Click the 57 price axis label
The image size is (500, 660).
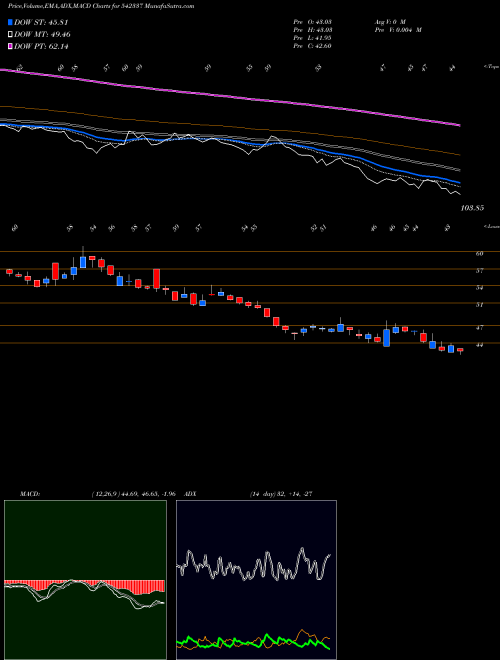479,271
